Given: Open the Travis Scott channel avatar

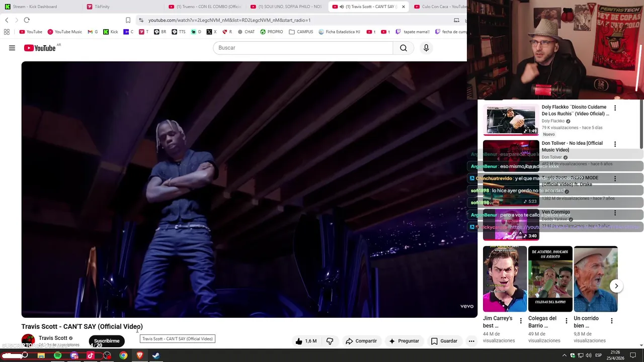Looking at the screenshot, I should [x=28, y=340].
